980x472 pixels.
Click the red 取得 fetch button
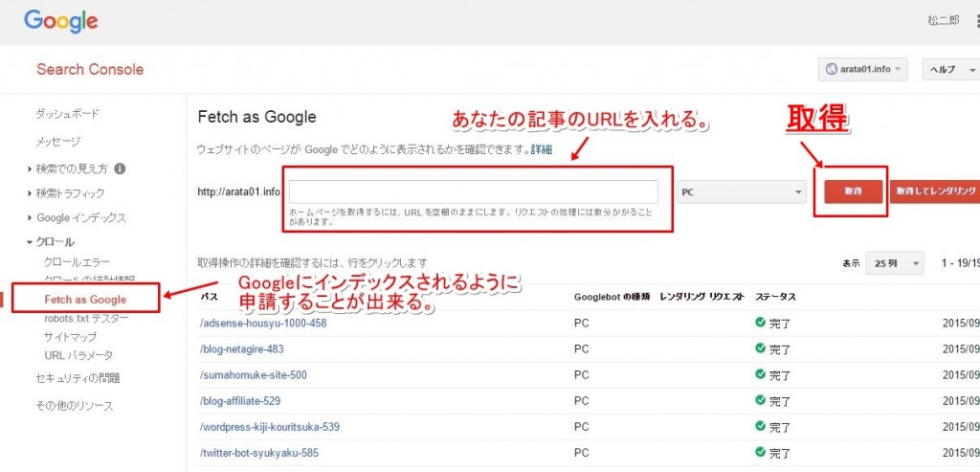coord(853,191)
